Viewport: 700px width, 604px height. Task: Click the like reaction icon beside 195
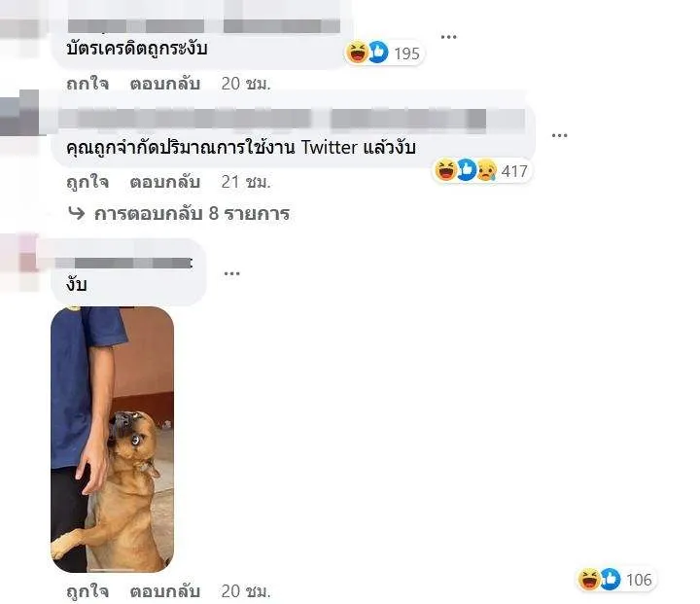pyautogui.click(x=378, y=53)
